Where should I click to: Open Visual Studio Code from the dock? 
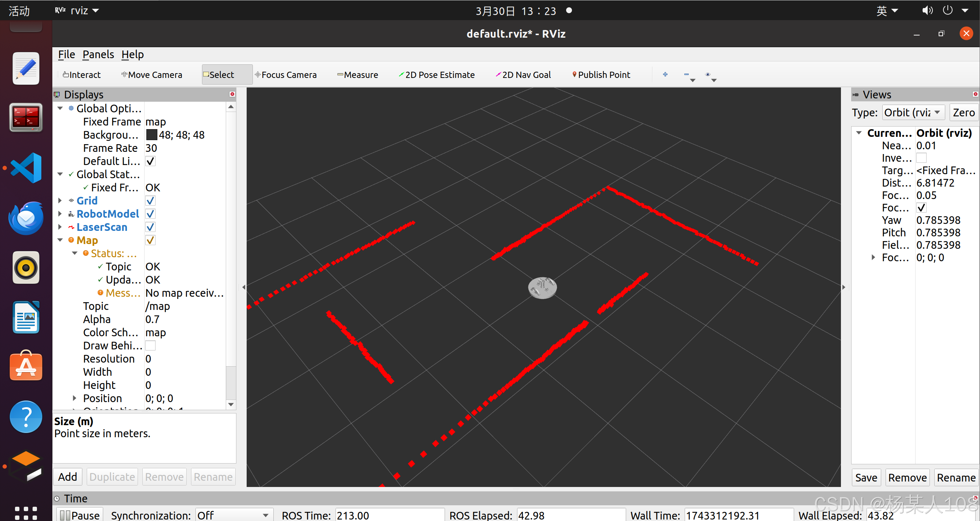[x=26, y=168]
